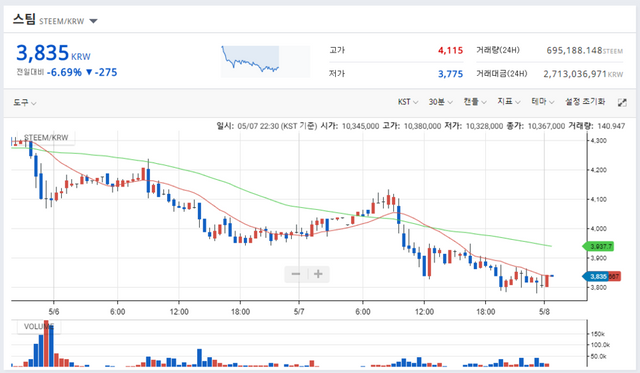Click the 5/7 date axis label
This screenshot has width=640, height=373.
(x=299, y=312)
